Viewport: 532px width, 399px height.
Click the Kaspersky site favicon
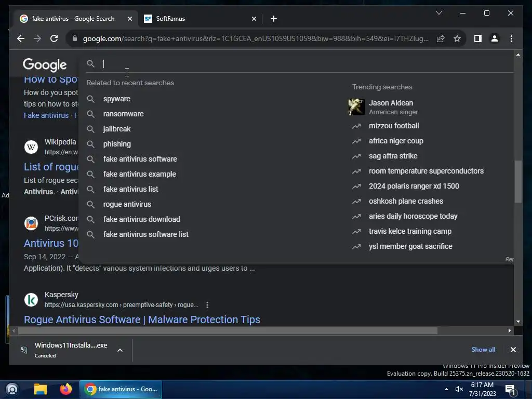tap(31, 300)
